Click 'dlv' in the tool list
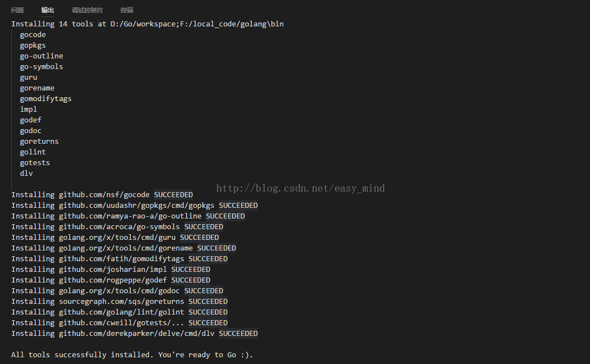The image size is (590, 364). [26, 174]
